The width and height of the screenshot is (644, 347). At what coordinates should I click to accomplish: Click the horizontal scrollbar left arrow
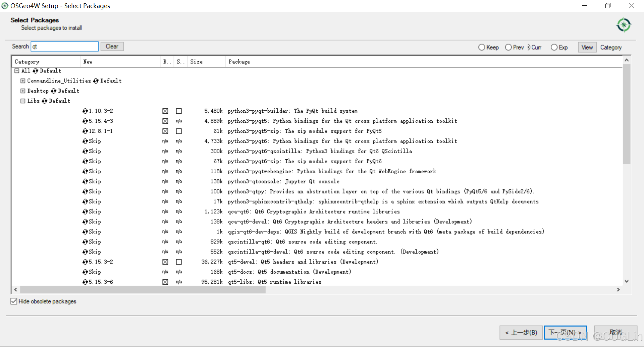coord(16,290)
